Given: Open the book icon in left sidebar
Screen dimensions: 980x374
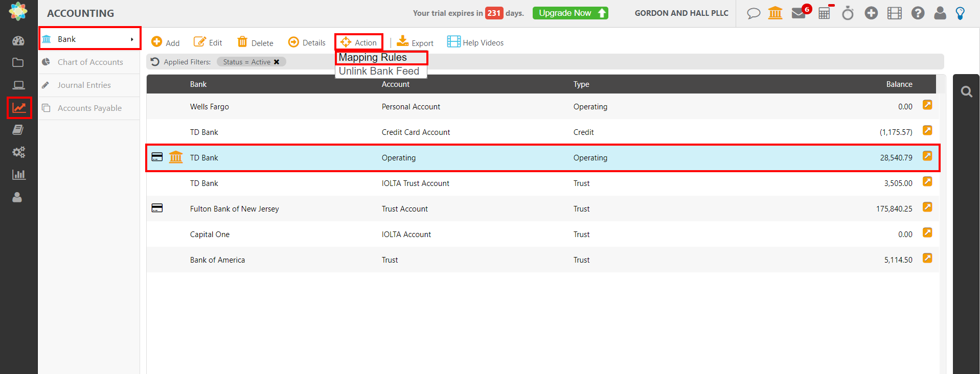Looking at the screenshot, I should [x=18, y=130].
